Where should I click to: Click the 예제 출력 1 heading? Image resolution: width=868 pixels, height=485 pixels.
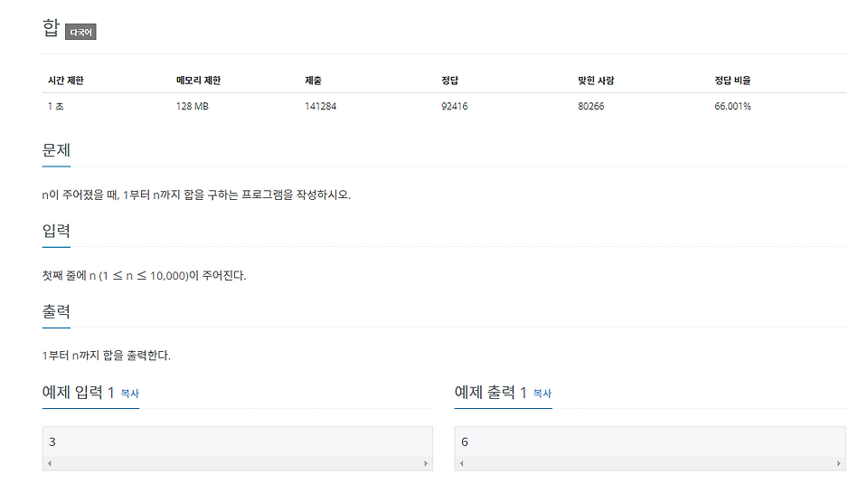[x=490, y=393]
